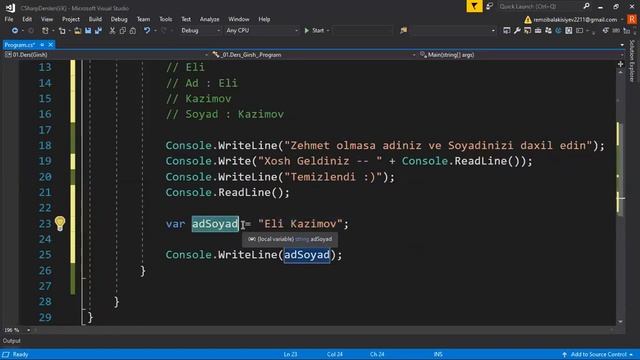640x360 pixels.
Task: Open the Output panel tab
Action: tap(11, 341)
